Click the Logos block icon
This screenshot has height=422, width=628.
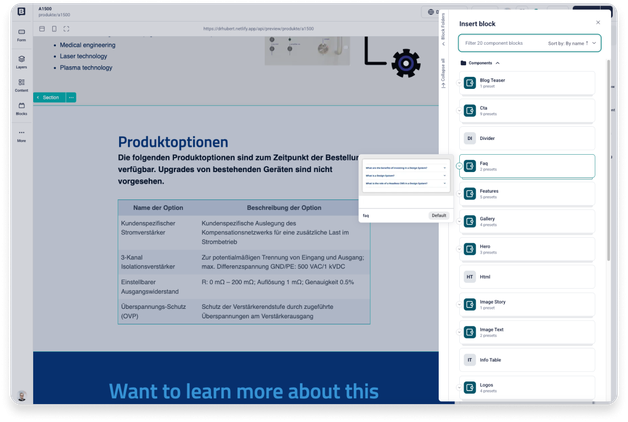pyautogui.click(x=469, y=387)
